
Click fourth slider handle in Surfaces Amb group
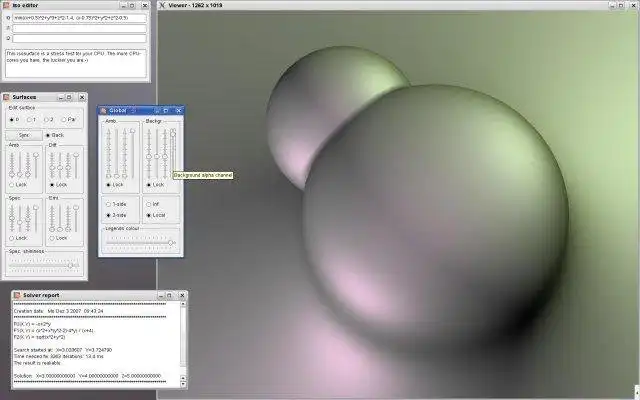pyautogui.click(x=36, y=155)
